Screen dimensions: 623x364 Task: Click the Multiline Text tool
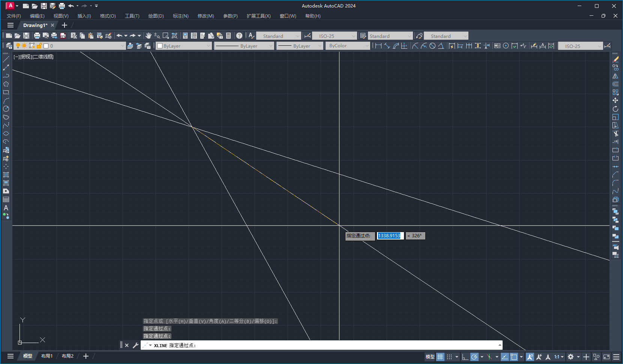(6, 208)
